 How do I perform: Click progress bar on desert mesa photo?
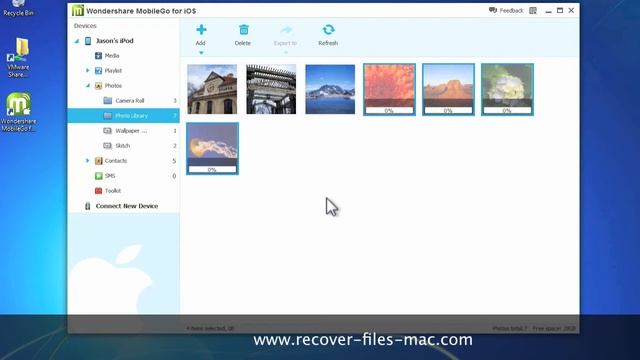pos(448,111)
